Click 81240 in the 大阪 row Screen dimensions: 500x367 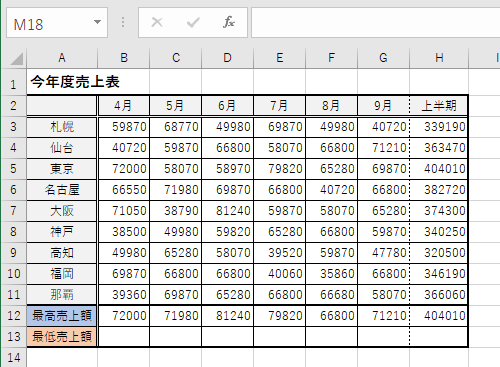[x=228, y=211]
